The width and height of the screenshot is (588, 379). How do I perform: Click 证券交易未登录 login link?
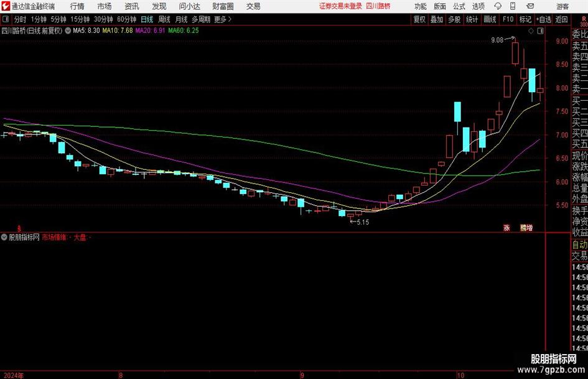(x=340, y=6)
